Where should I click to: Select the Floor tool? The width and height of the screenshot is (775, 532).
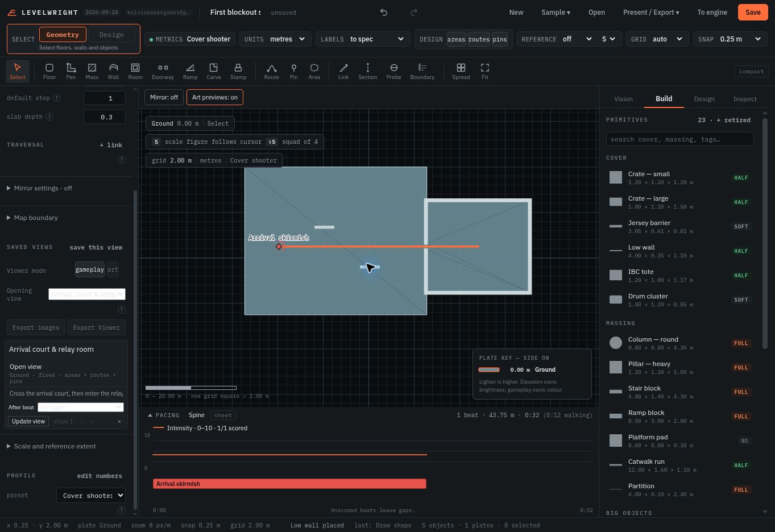[49, 71]
